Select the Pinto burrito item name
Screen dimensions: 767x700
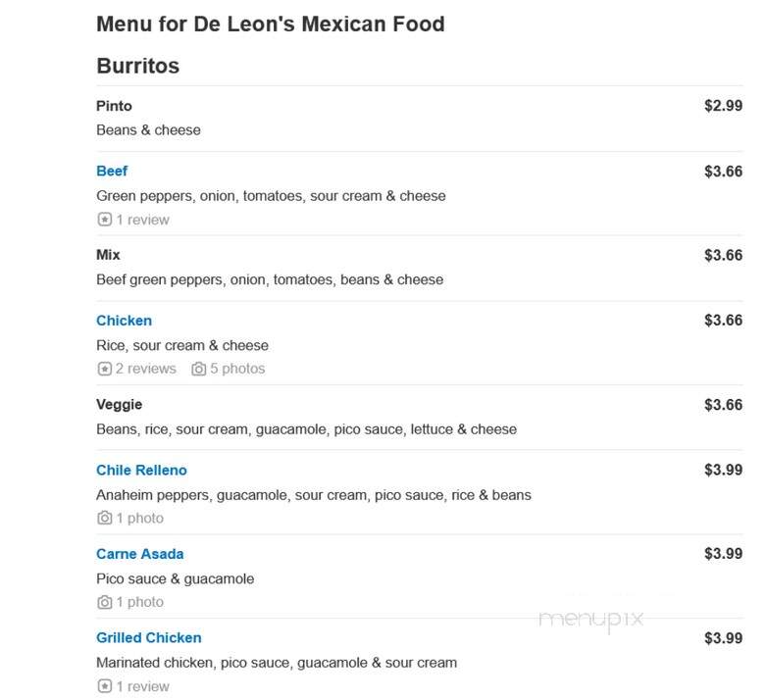pyautogui.click(x=114, y=106)
